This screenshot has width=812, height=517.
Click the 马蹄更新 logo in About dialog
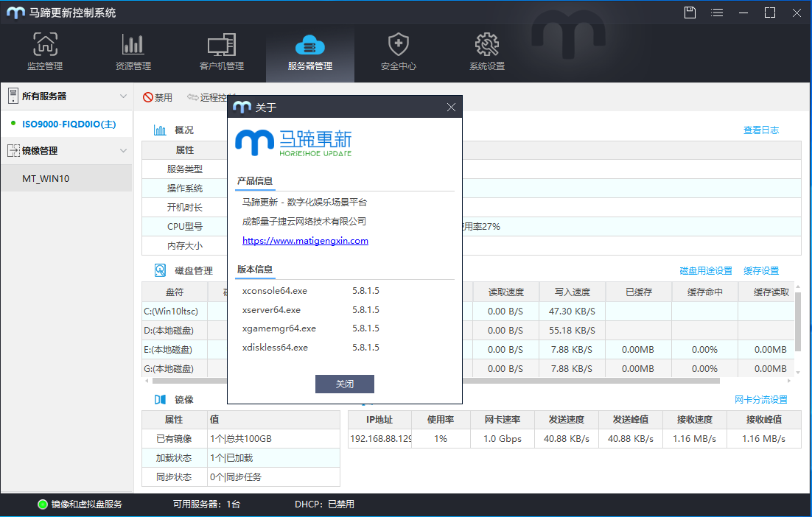(293, 143)
